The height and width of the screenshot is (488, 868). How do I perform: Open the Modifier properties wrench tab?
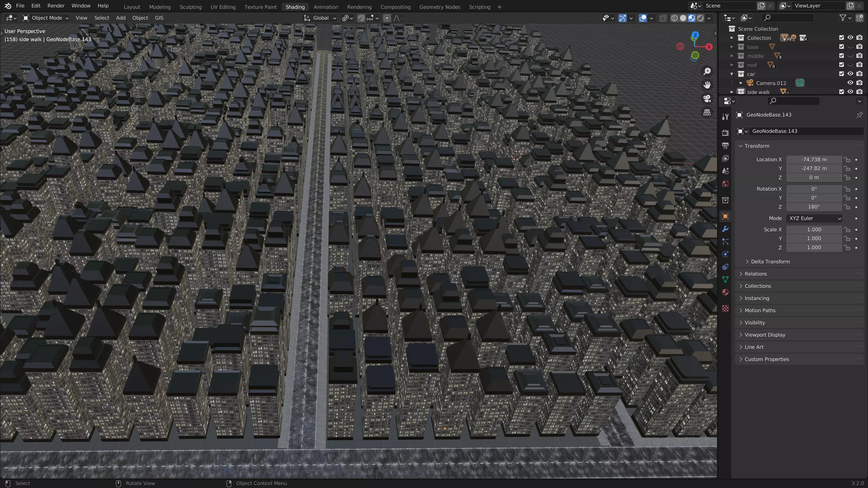(725, 229)
